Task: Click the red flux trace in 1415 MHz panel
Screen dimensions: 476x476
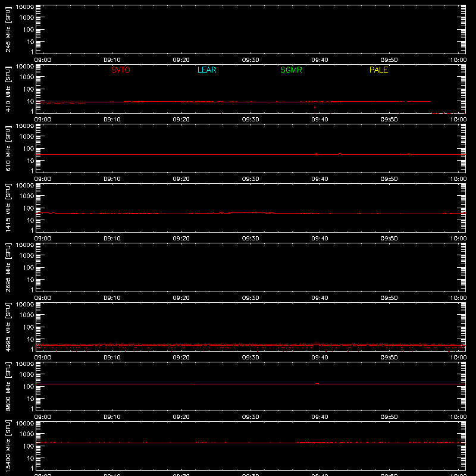Action: (x=250, y=213)
